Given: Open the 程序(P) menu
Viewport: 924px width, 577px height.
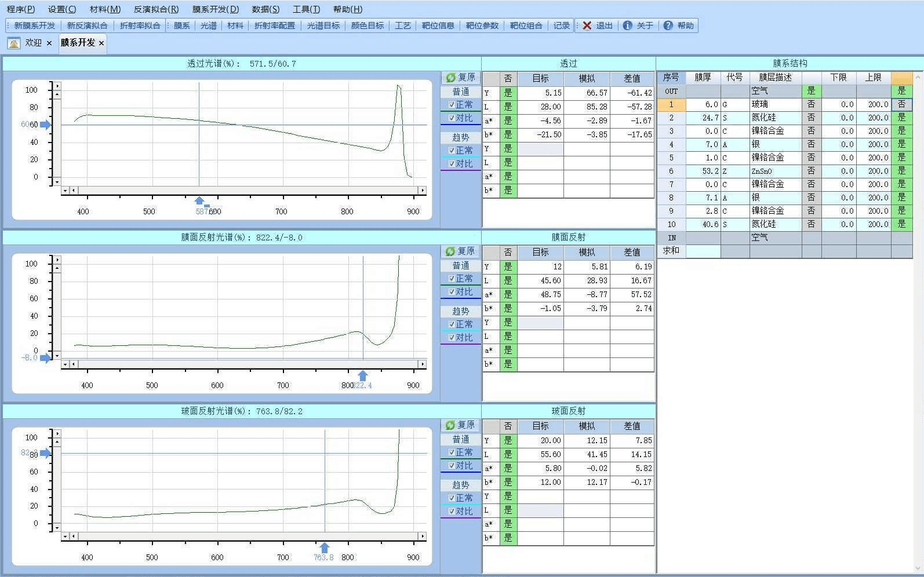Looking at the screenshot, I should tap(21, 9).
